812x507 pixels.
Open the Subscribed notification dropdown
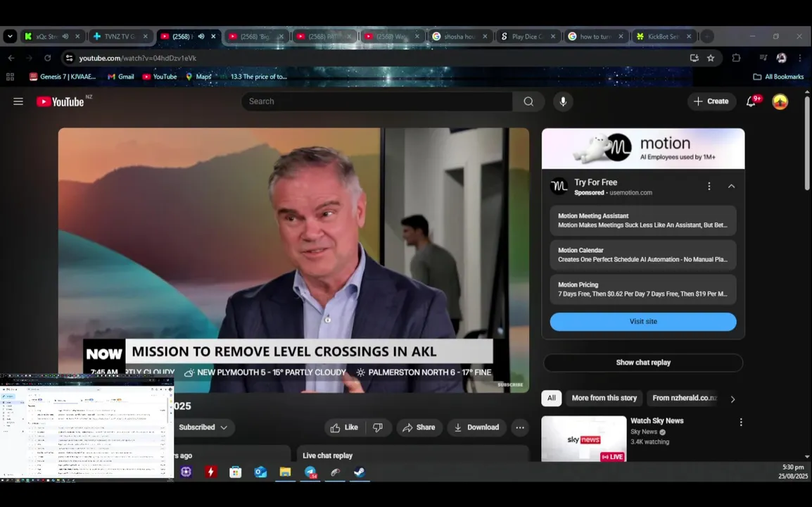[x=203, y=427]
